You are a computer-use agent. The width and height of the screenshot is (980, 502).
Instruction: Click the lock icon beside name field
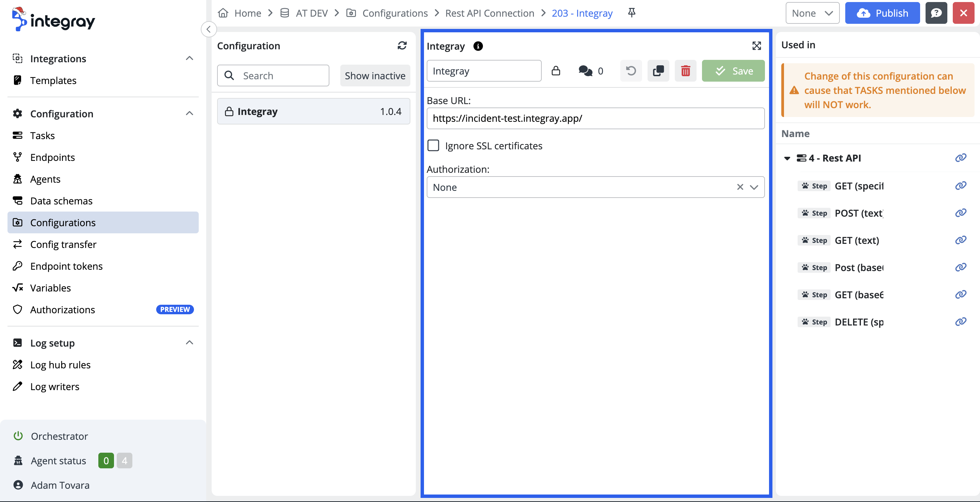(x=555, y=71)
